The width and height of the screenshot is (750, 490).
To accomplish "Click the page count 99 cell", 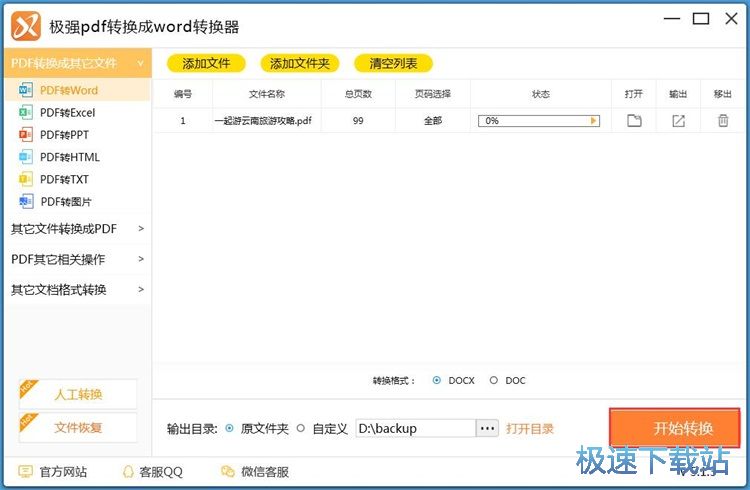I will pyautogui.click(x=358, y=121).
